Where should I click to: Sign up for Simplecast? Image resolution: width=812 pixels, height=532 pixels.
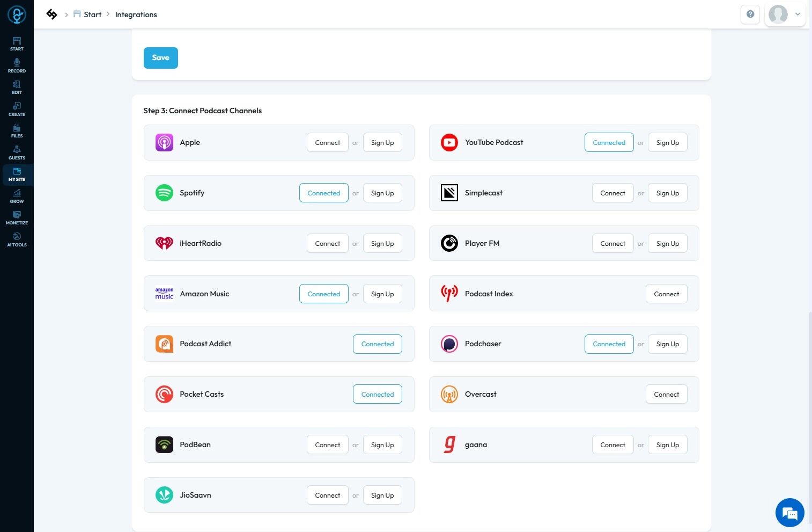668,193
